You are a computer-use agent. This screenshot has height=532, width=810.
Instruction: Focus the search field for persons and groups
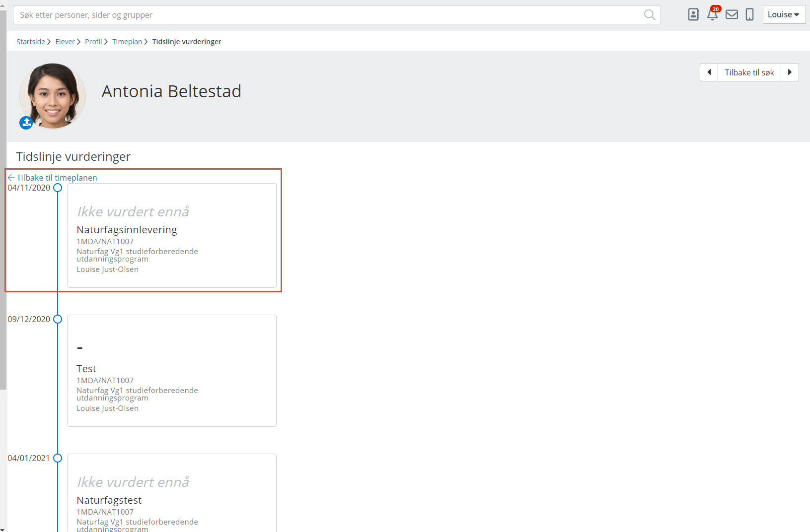coord(328,15)
